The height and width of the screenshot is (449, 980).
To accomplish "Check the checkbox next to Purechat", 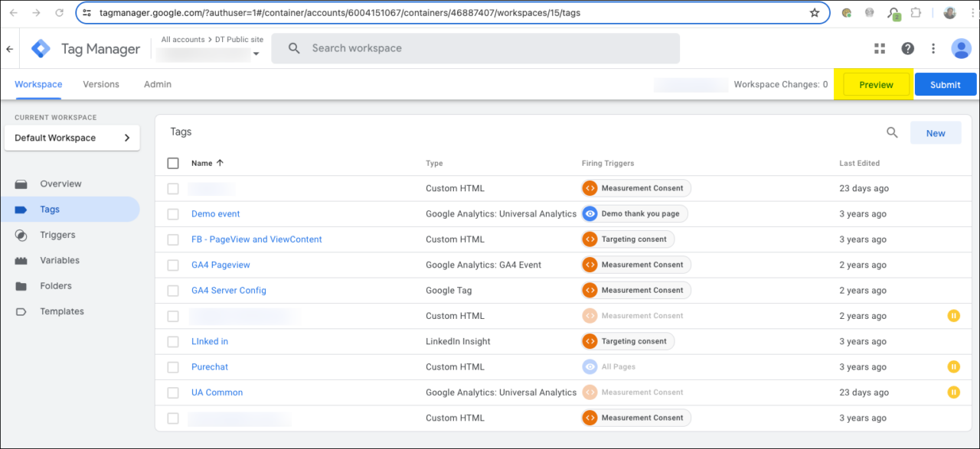I will (173, 366).
